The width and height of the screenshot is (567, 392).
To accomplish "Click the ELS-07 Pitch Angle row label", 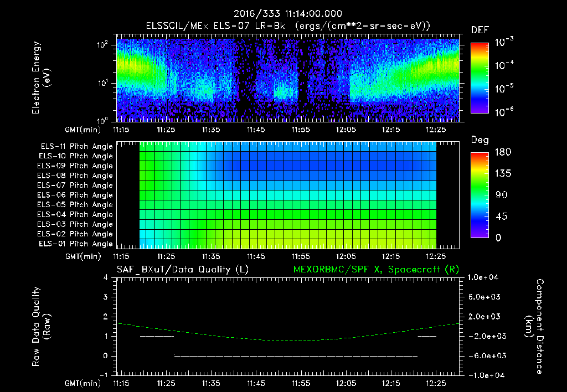I will click(75, 185).
